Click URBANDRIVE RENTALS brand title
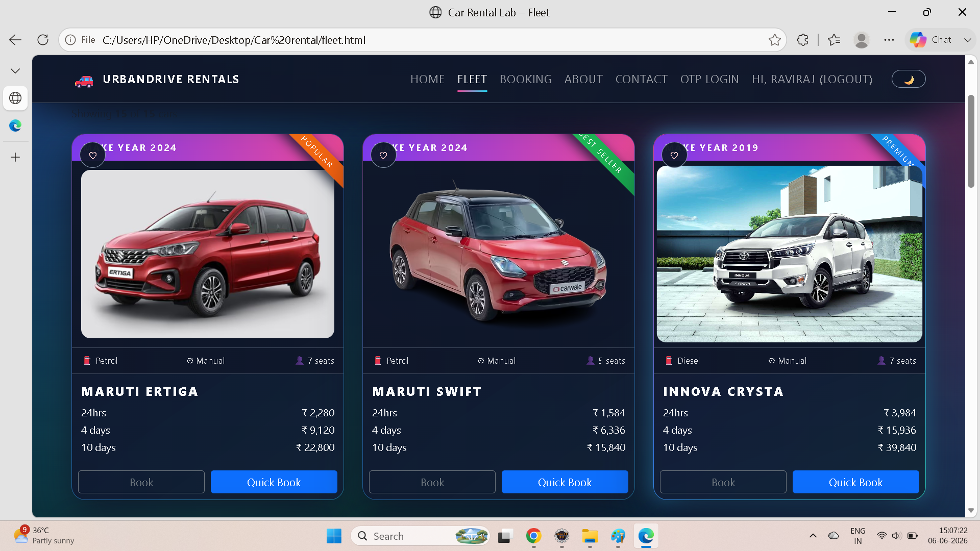The width and height of the screenshot is (980, 551). 171,79
